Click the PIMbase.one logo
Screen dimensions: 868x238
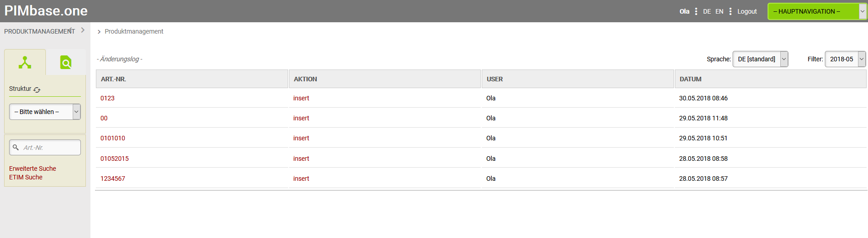tap(46, 11)
